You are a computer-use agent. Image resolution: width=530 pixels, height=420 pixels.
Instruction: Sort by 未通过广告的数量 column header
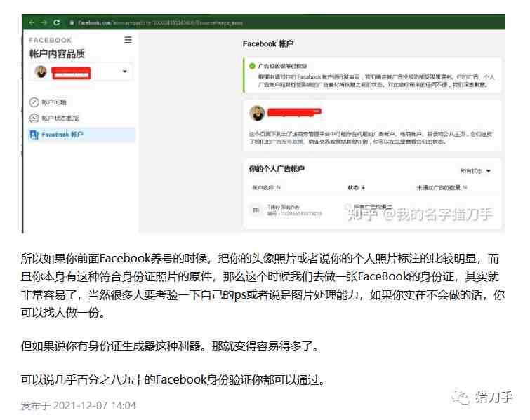click(442, 187)
